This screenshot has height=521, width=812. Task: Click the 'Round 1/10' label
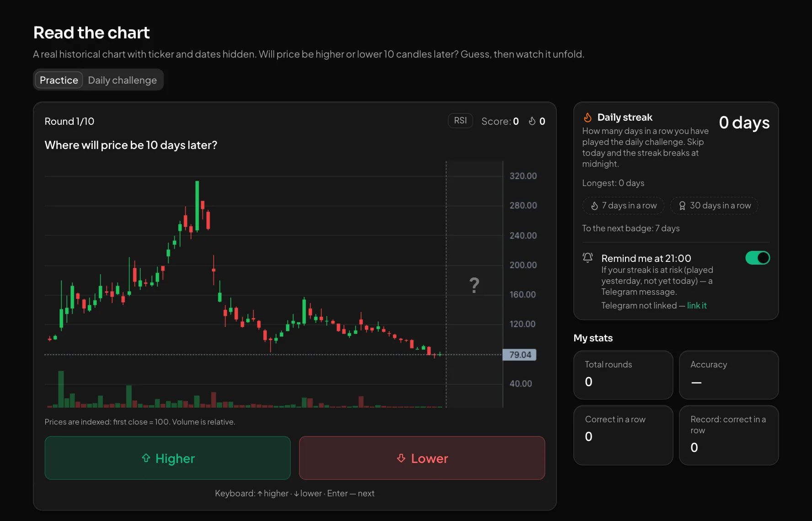tap(69, 121)
